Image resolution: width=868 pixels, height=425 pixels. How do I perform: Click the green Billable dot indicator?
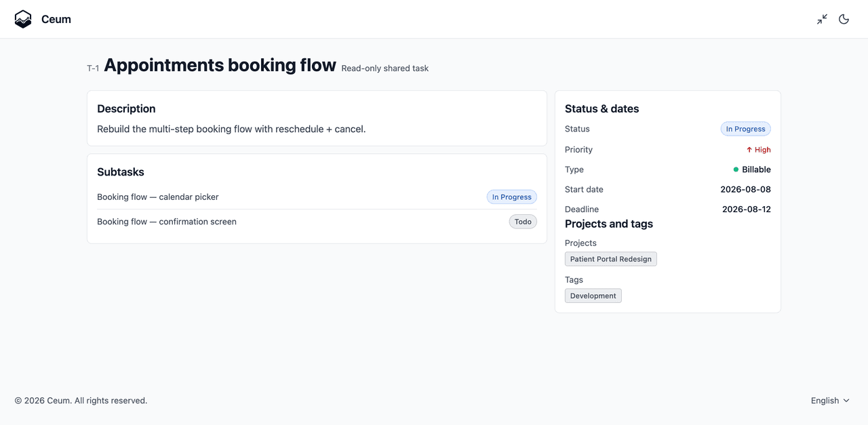[736, 169]
